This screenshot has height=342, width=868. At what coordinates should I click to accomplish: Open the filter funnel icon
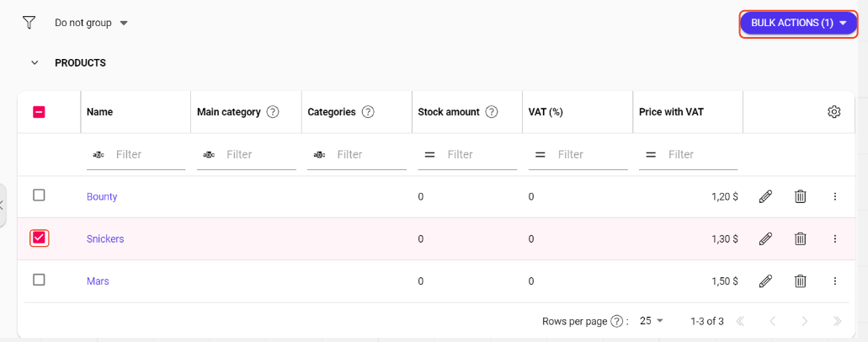29,23
